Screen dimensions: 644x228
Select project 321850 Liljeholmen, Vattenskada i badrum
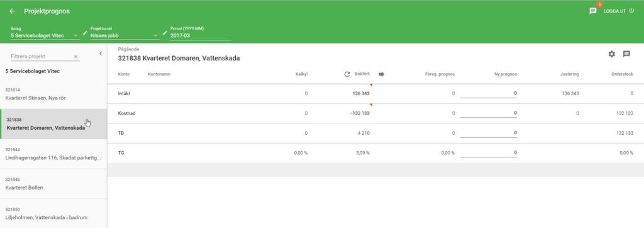click(x=53, y=213)
